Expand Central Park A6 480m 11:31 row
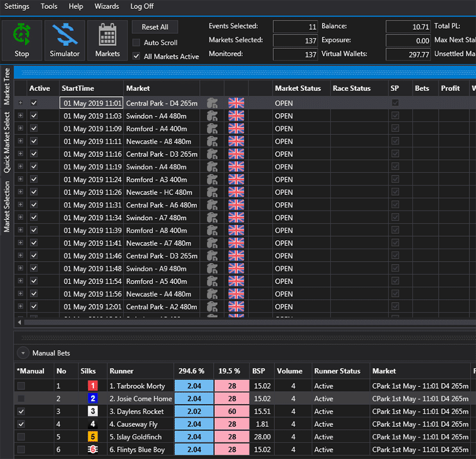476x459 pixels. tap(20, 205)
